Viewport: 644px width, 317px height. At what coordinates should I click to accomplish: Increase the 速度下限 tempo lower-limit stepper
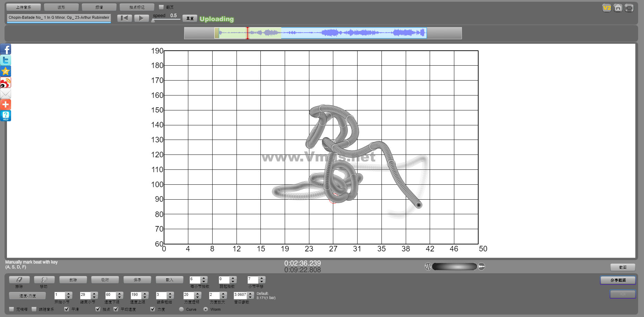pos(120,293)
